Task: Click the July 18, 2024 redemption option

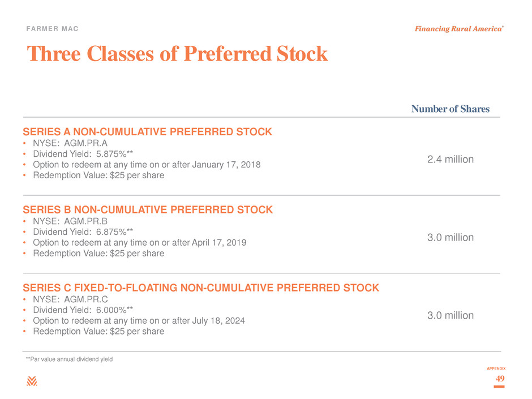Action: point(139,321)
